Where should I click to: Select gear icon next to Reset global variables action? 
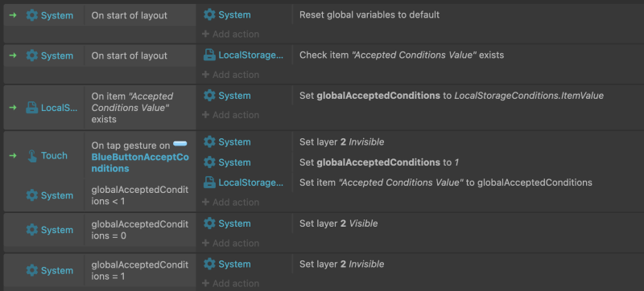pos(209,14)
